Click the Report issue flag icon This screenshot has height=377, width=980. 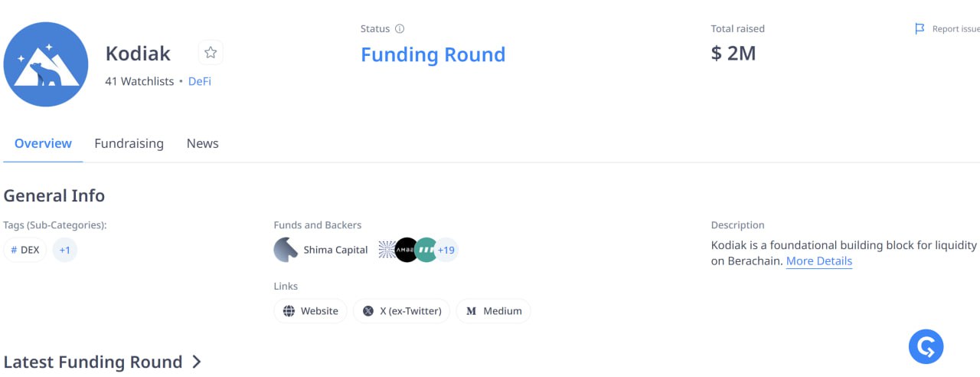tap(920, 29)
